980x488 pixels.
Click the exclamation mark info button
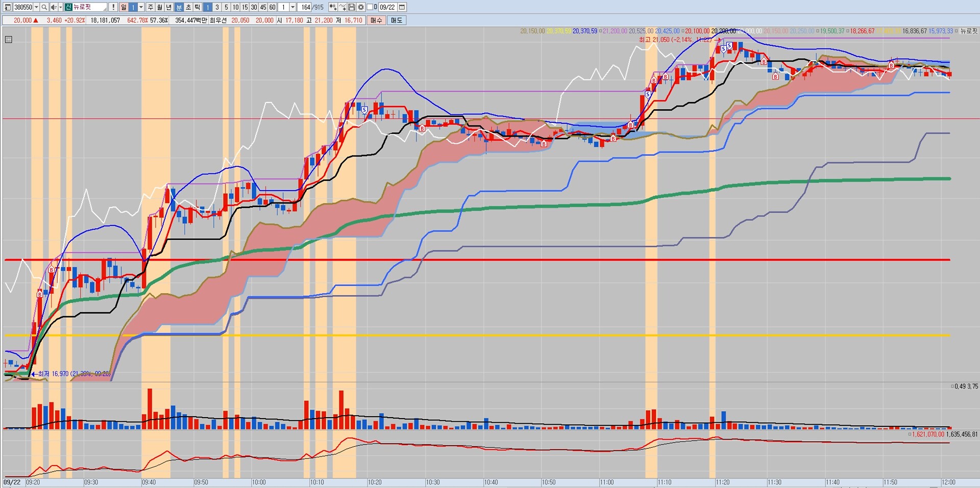113,7
